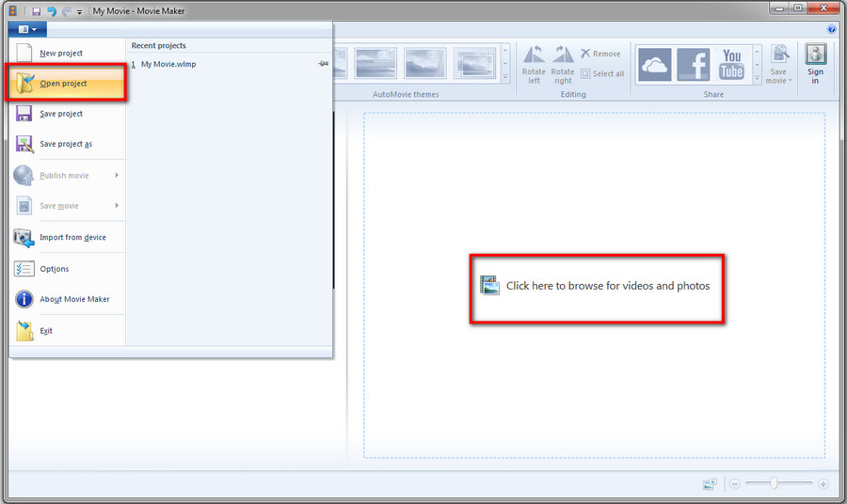Click the Import from device camera icon
This screenshot has width=847, height=504.
click(24, 238)
